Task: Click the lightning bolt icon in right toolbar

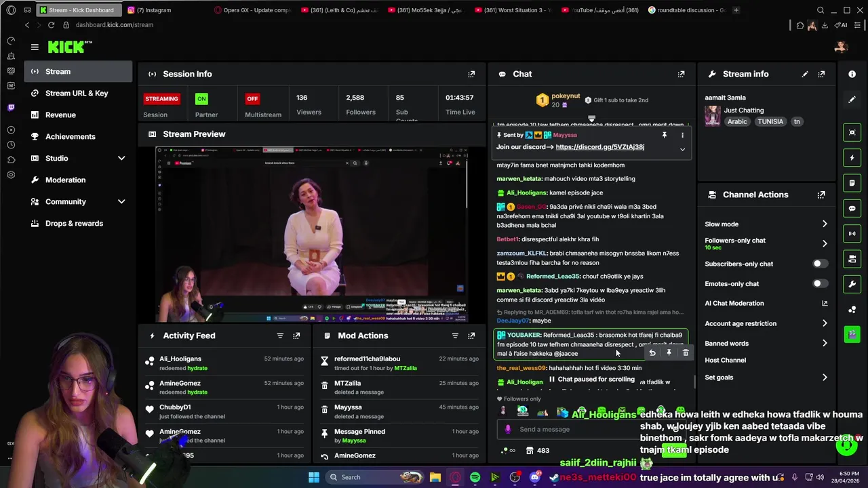Action: [x=852, y=158]
